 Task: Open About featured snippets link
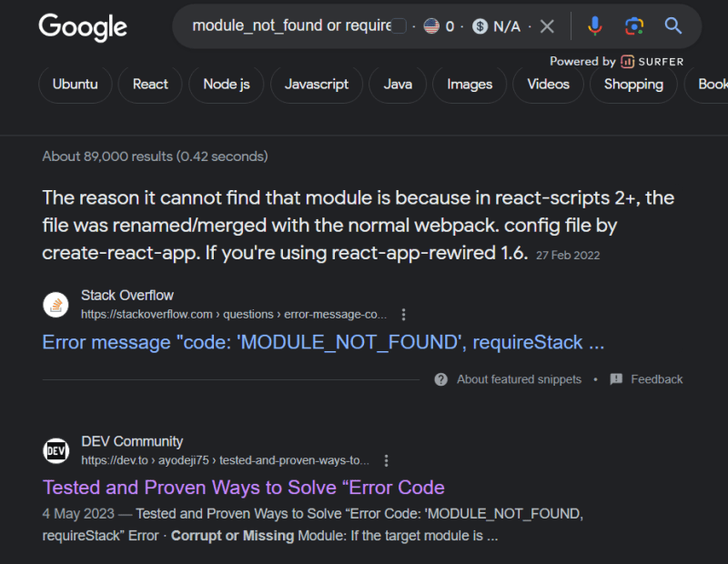tap(519, 379)
